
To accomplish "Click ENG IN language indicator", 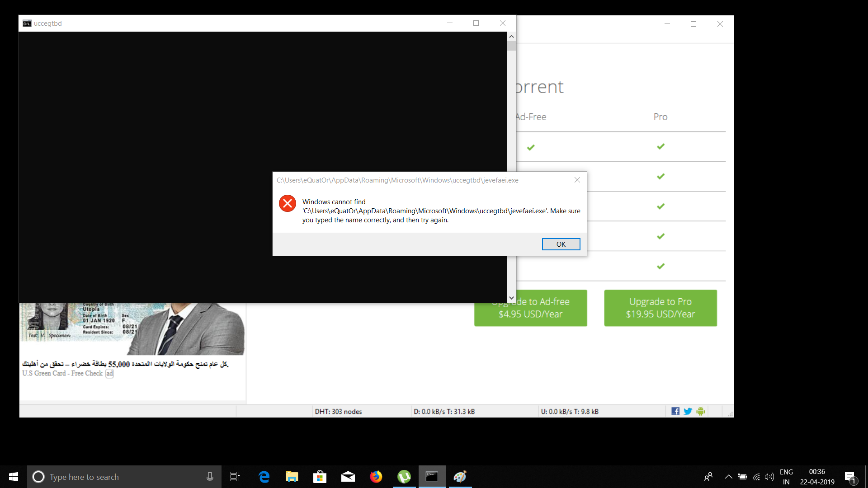I will pyautogui.click(x=786, y=477).
